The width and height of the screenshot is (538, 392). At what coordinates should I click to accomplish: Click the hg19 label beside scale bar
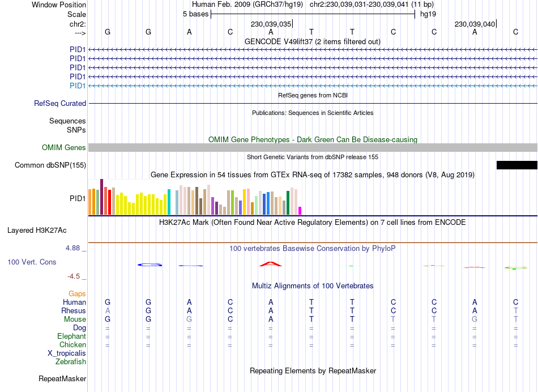coord(428,14)
